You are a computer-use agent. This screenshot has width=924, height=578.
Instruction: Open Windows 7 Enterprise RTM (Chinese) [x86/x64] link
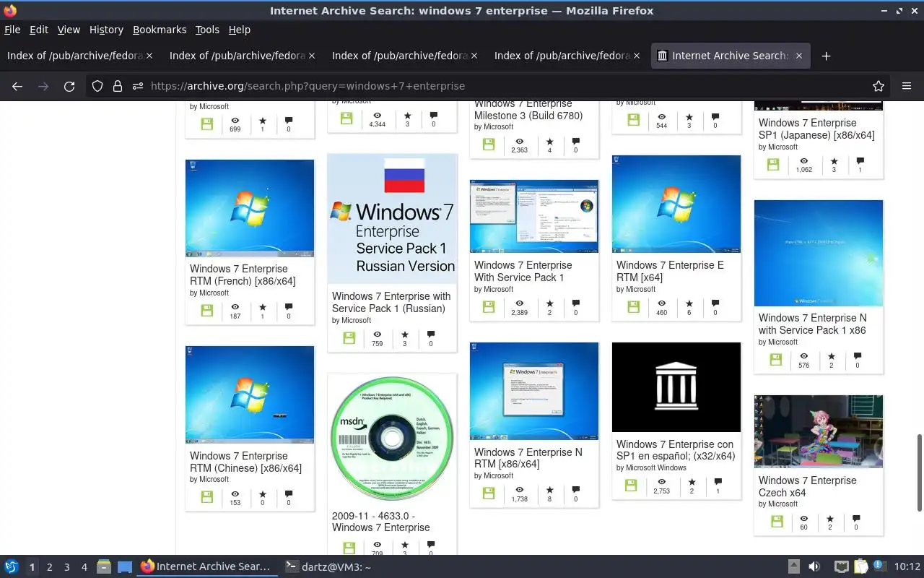[x=245, y=462]
